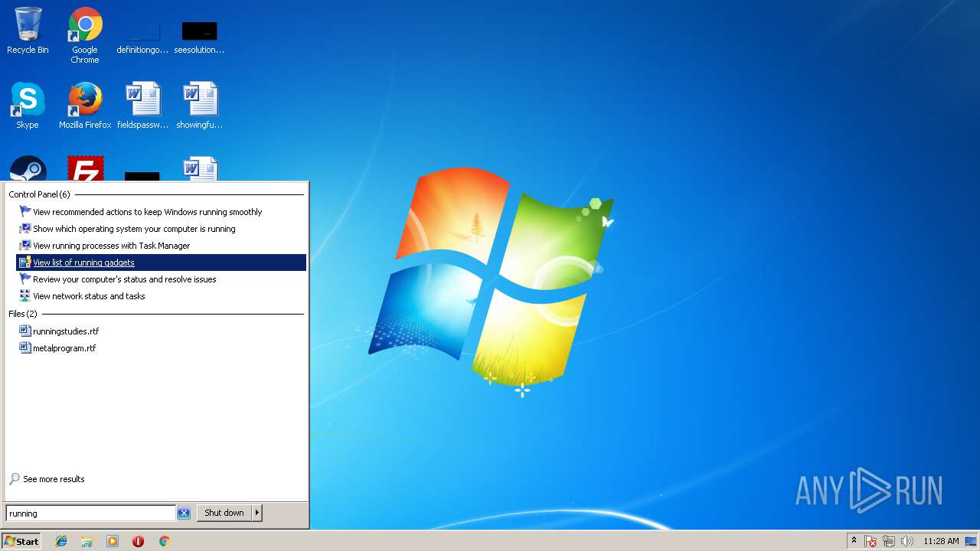Click the search box containing 'running'
This screenshot has width=980, height=551.
(x=90, y=514)
